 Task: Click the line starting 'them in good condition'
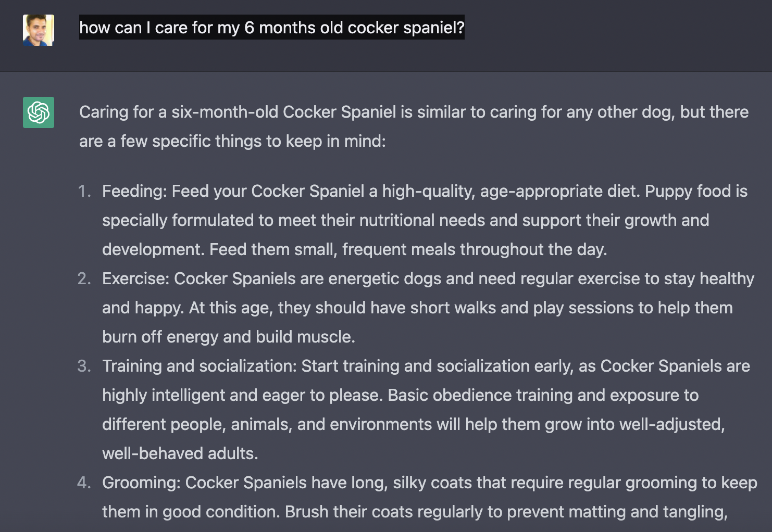tap(415, 512)
